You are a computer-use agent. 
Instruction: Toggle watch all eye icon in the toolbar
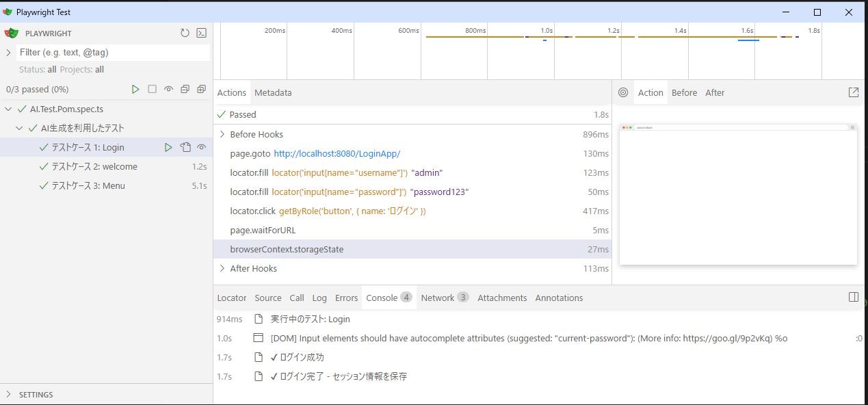pyautogui.click(x=168, y=89)
